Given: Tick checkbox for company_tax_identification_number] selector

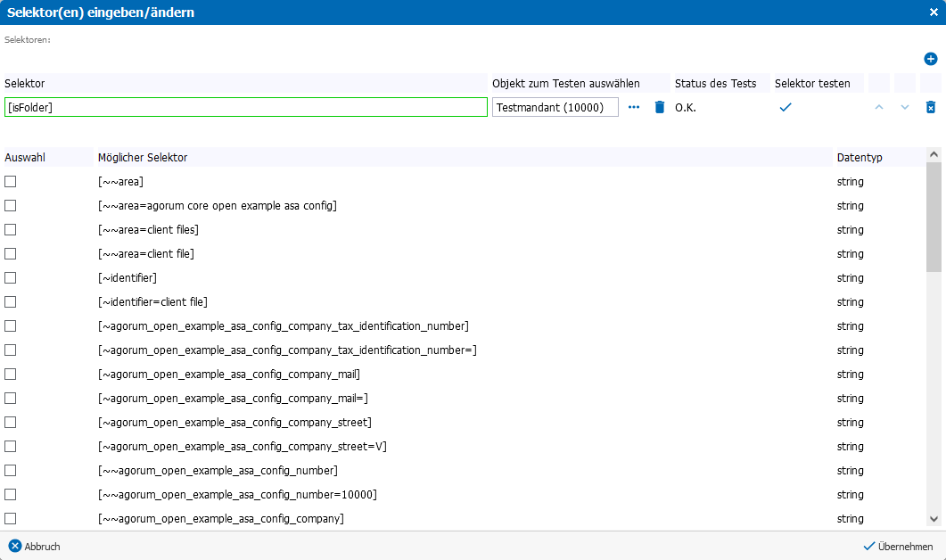Looking at the screenshot, I should [x=11, y=325].
